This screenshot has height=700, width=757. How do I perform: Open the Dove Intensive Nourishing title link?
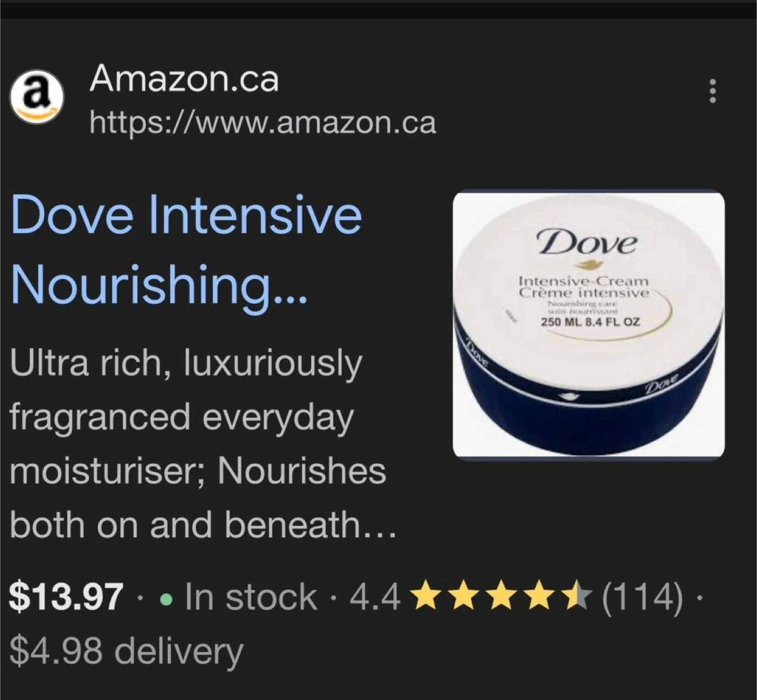[186, 249]
